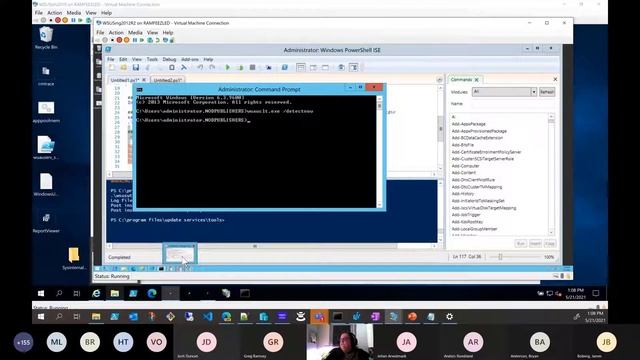640x360 pixels.
Task: Adjust the ISE zoom slider handle
Action: point(500,257)
